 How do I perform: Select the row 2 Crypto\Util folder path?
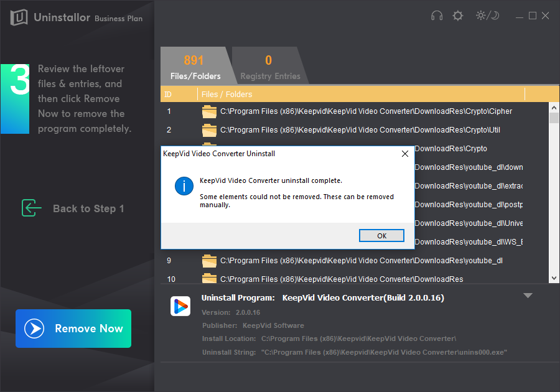pos(360,130)
